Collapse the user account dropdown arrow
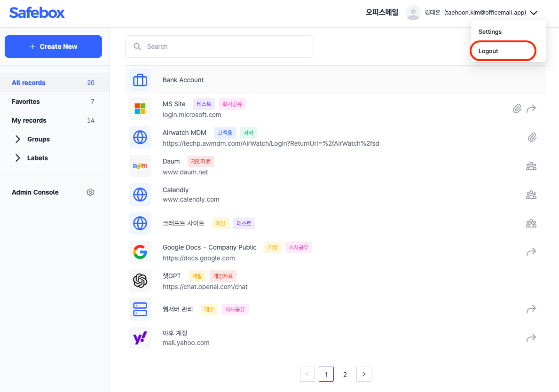This screenshot has width=559, height=392. (x=534, y=13)
